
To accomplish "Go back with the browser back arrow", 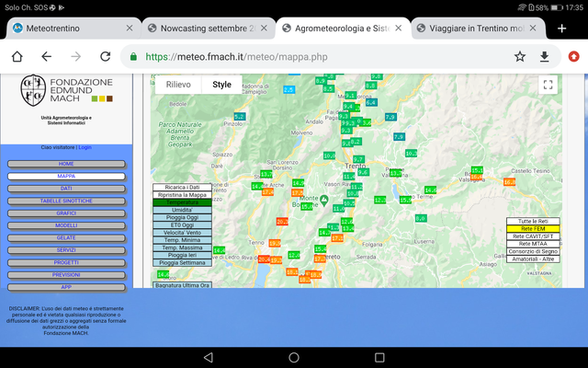I will click(x=47, y=57).
